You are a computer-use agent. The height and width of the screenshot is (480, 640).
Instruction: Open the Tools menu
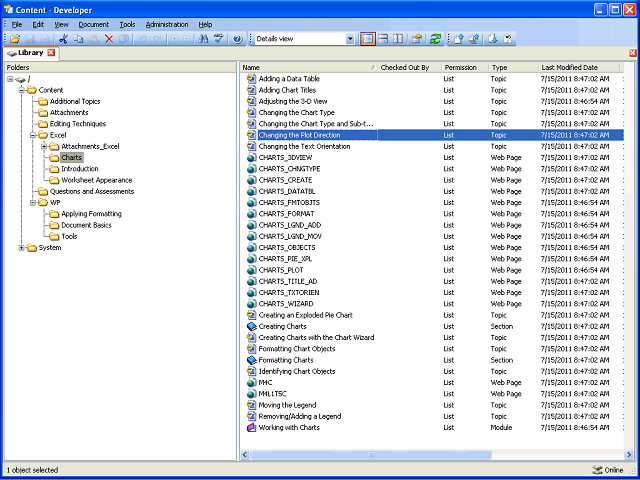click(127, 24)
